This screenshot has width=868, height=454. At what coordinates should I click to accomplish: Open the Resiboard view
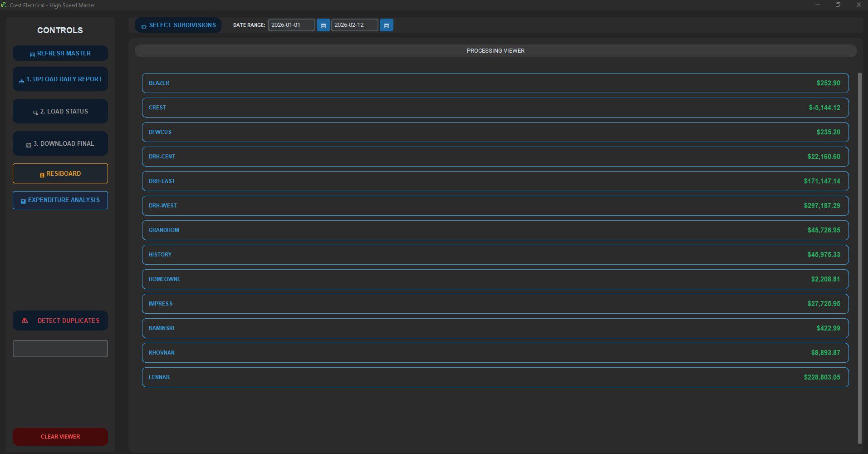point(60,173)
